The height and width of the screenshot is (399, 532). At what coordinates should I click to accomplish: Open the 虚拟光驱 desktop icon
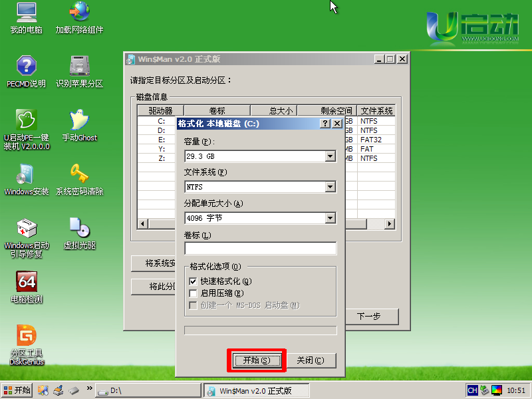[x=79, y=233]
